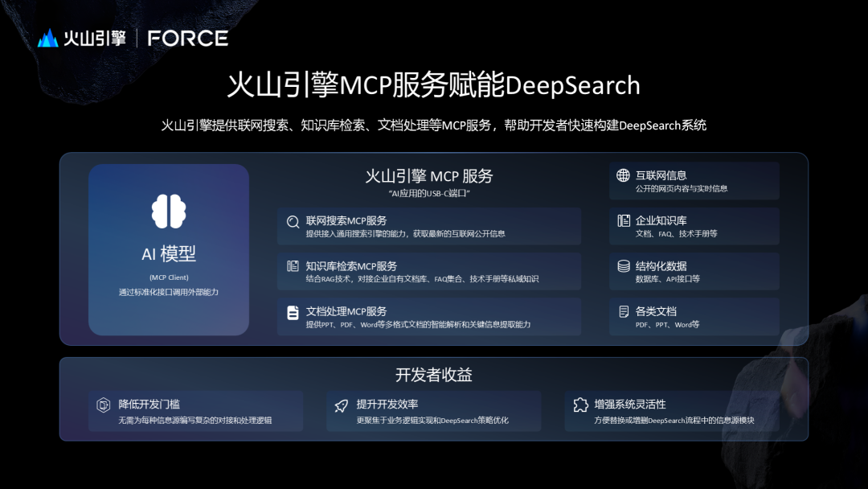868x489 pixels.
Task: Click the 互联网信息 title
Action: [661, 175]
